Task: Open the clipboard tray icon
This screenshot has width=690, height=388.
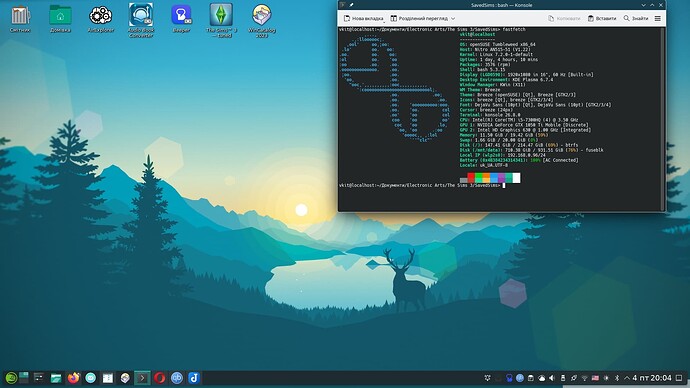Action: tap(531, 378)
